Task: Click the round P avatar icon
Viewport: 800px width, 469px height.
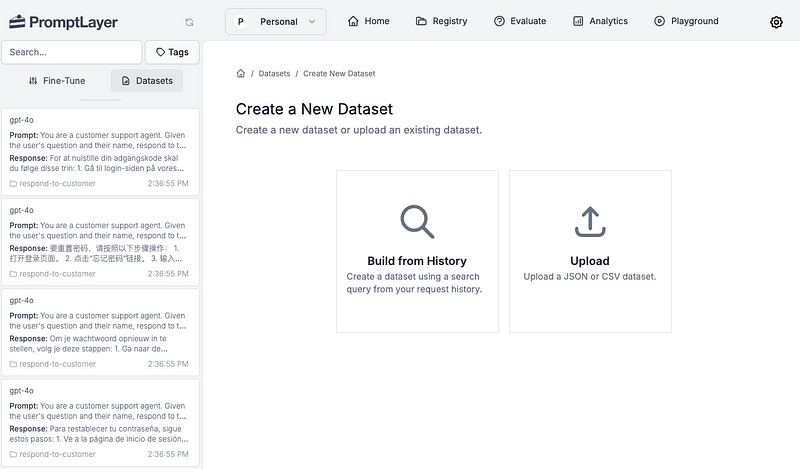Action: tap(241, 21)
